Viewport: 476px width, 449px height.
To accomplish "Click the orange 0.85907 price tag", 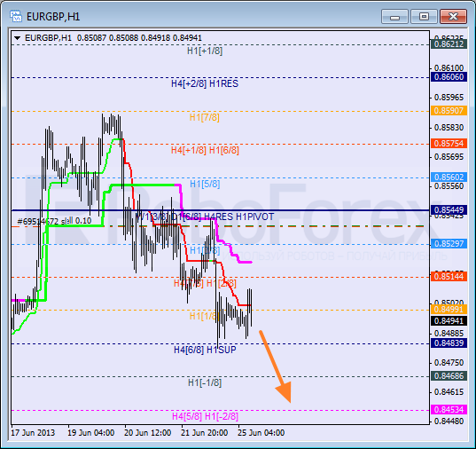I will (x=449, y=110).
